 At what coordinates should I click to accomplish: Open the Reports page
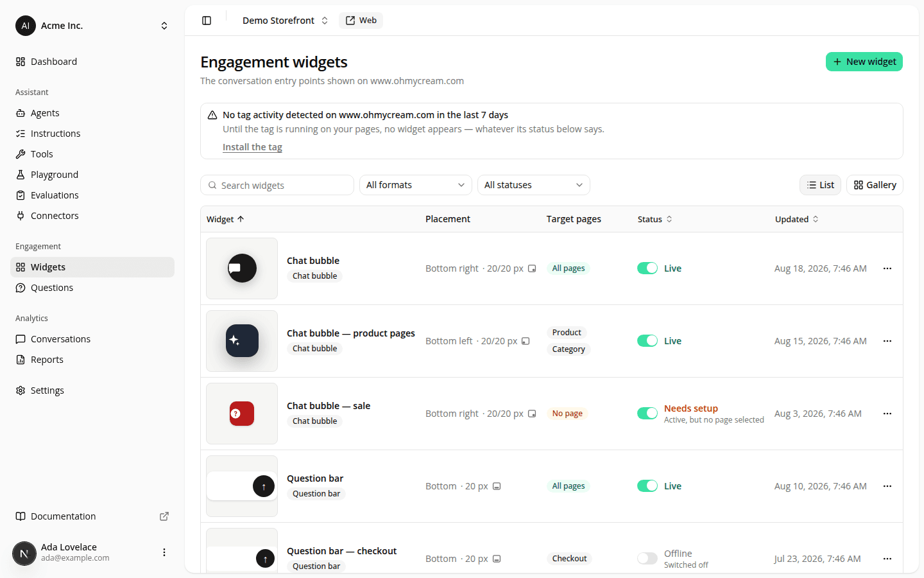click(92, 360)
